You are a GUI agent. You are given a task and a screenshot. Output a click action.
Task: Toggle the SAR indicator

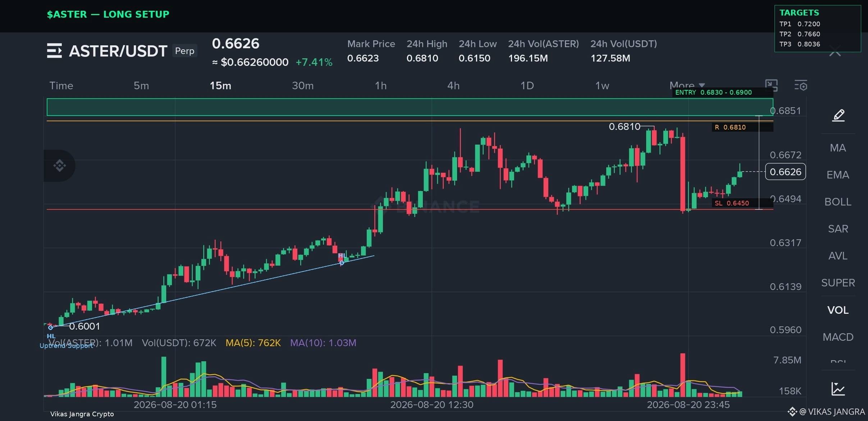838,229
